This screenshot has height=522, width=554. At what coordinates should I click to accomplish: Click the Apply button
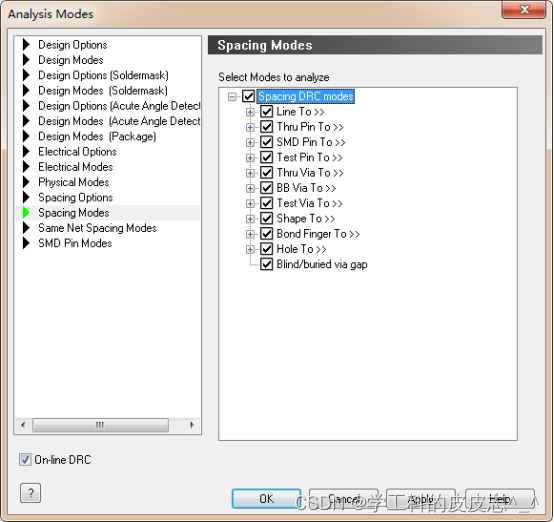[x=421, y=498]
